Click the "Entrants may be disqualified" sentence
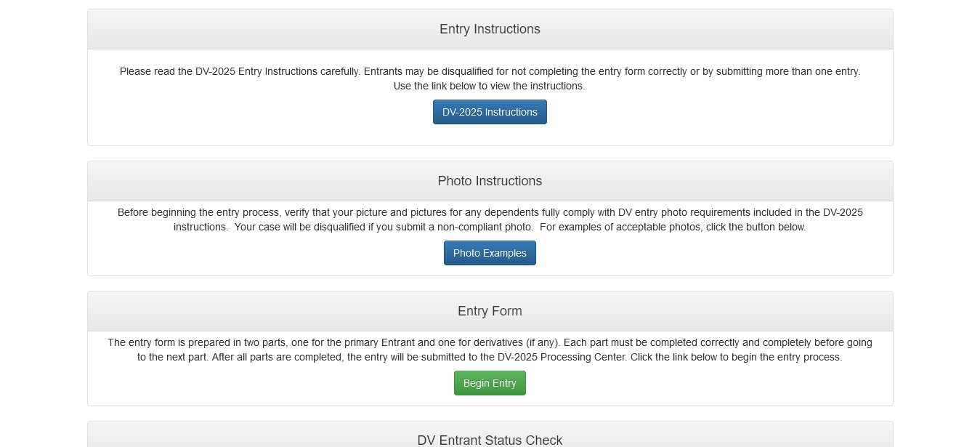Image resolution: width=980 pixels, height=447 pixels. pos(465,71)
